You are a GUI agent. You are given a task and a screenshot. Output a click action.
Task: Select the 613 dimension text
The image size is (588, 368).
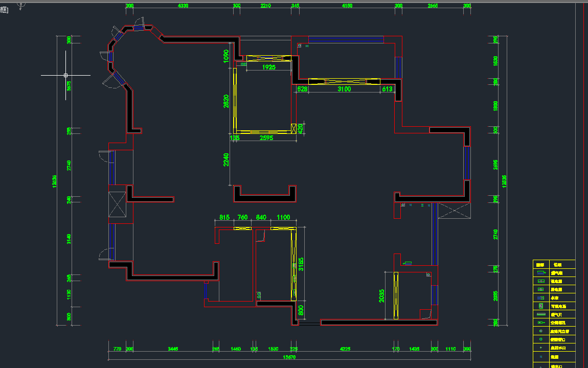[387, 89]
